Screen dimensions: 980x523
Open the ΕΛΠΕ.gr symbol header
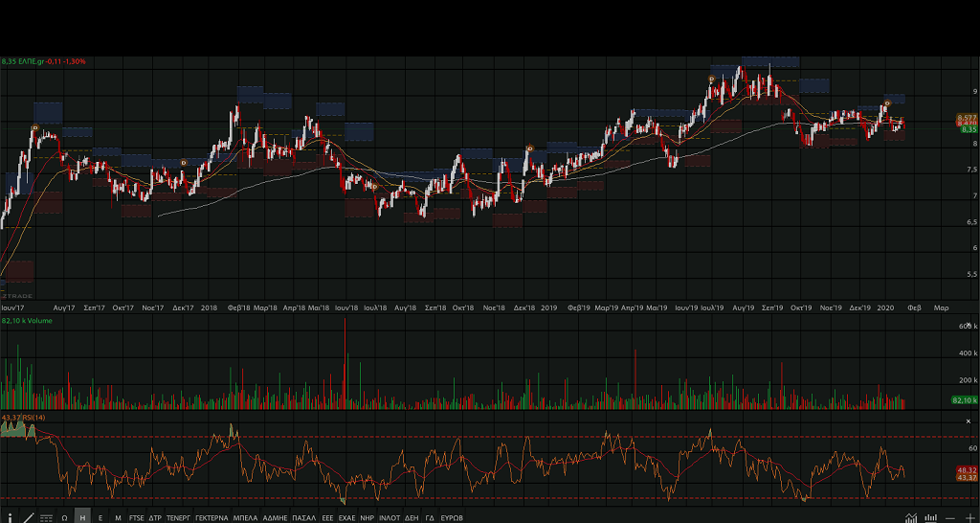[44, 61]
